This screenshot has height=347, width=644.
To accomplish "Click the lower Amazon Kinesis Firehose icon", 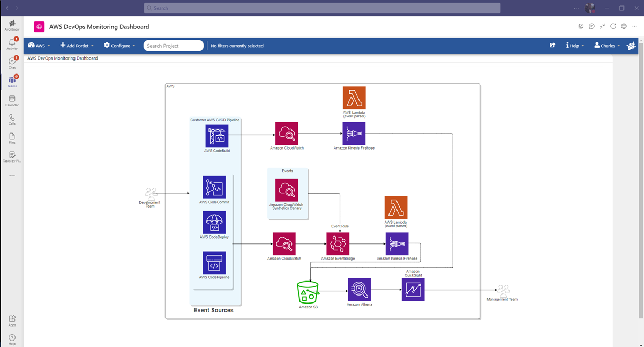I will (x=397, y=243).
